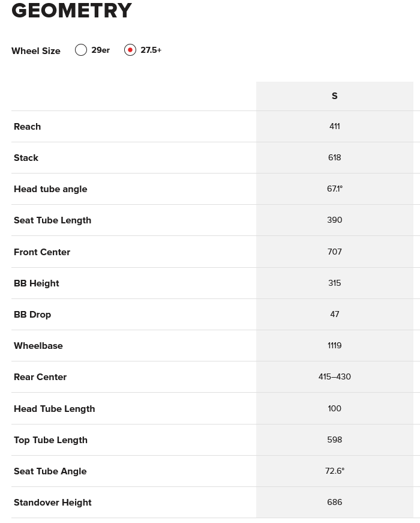Click the Rear Center row label
Viewport: 420px width, 523px height.
pyautogui.click(x=40, y=377)
